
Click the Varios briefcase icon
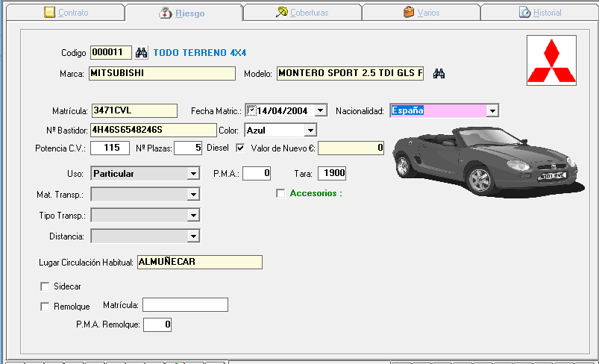pos(409,12)
